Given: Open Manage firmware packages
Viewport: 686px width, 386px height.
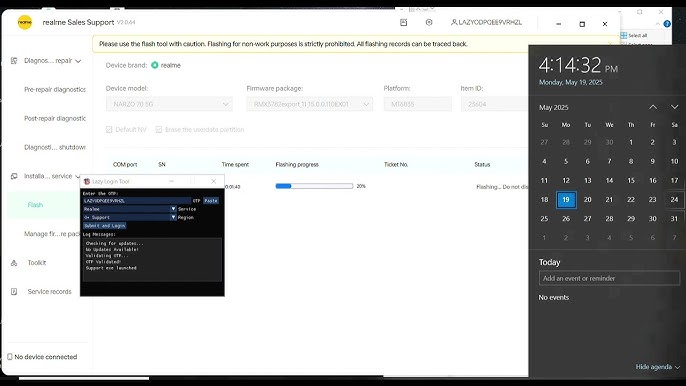Looking at the screenshot, I should click(x=52, y=234).
